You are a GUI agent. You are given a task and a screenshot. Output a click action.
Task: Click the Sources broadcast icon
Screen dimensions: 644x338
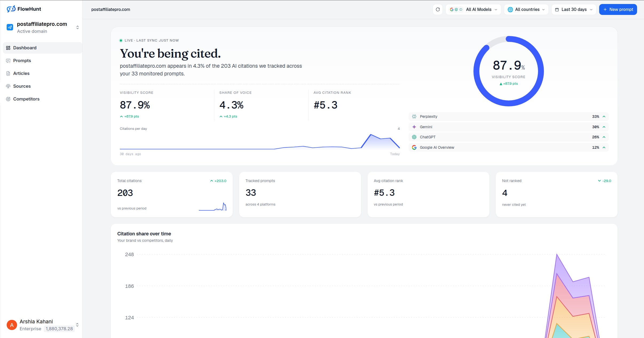coord(8,86)
